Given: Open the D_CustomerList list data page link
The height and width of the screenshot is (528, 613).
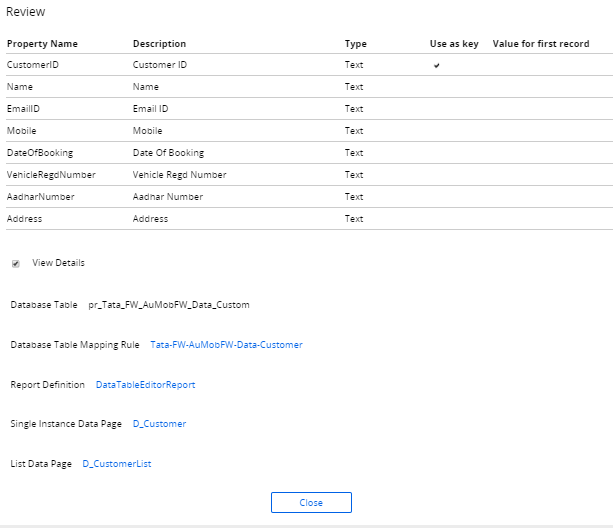Looking at the screenshot, I should click(117, 464).
